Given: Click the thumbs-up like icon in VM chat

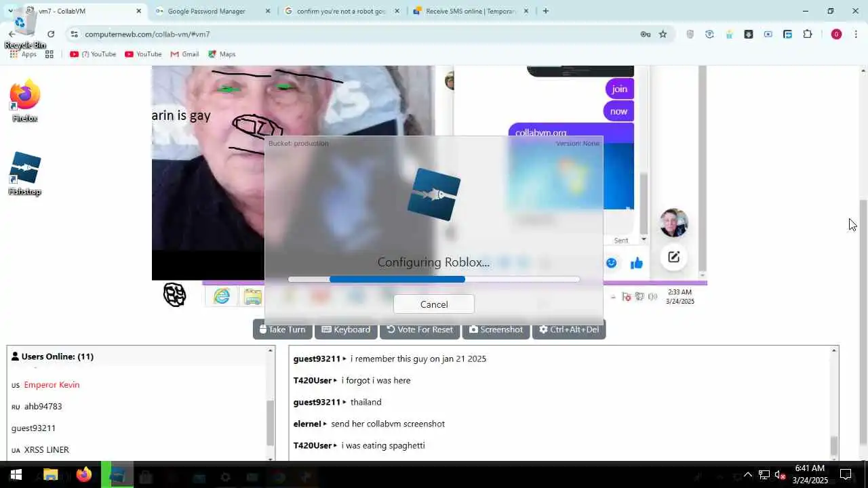Looking at the screenshot, I should pyautogui.click(x=636, y=263).
